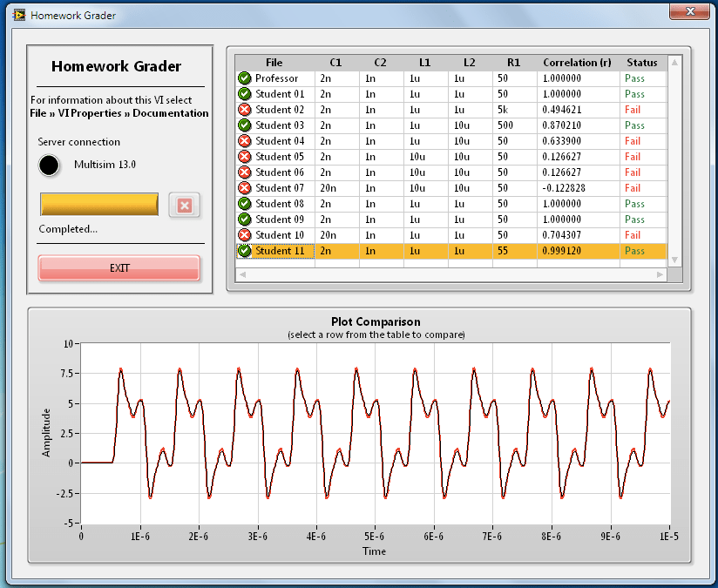Click the green pass icon for Student 03
The image size is (718, 588).
(245, 125)
